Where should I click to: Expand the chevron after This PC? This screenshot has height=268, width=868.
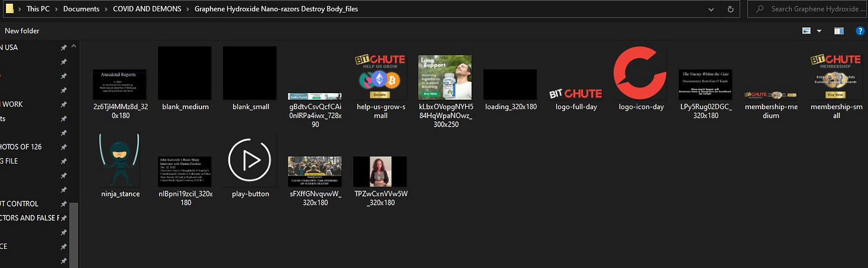click(57, 9)
